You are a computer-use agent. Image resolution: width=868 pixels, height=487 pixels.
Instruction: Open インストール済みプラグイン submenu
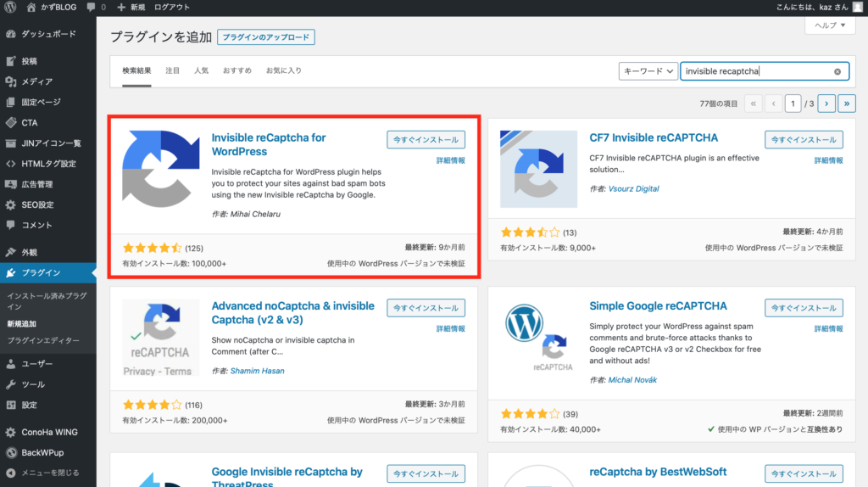[x=47, y=301]
